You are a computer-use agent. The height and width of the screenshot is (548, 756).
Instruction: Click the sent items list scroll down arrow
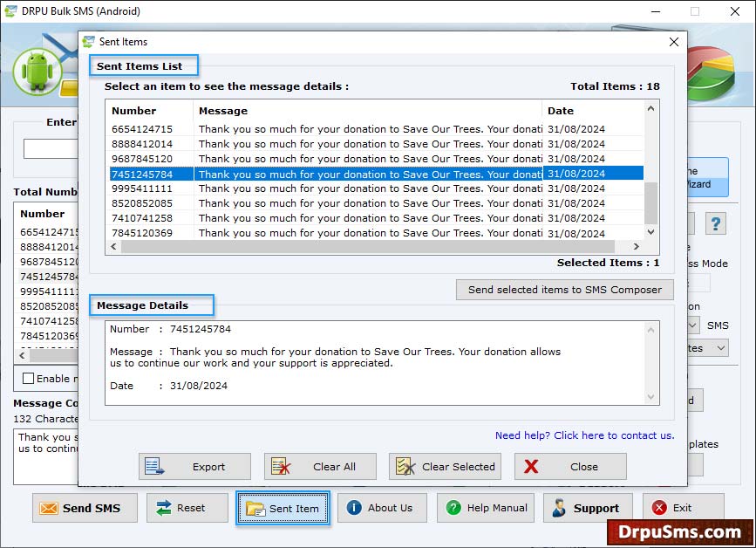point(650,232)
